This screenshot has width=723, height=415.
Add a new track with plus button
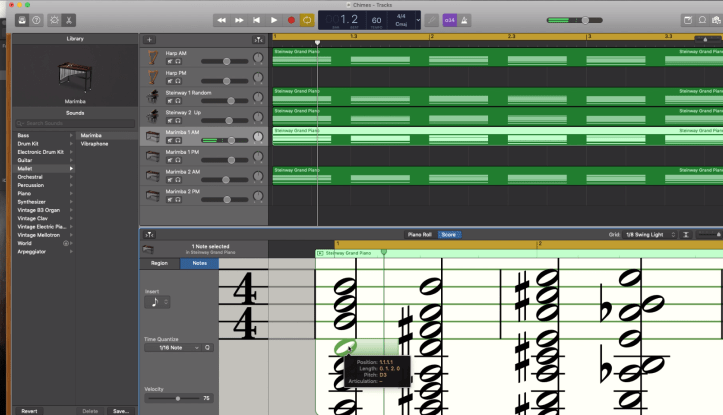point(150,39)
